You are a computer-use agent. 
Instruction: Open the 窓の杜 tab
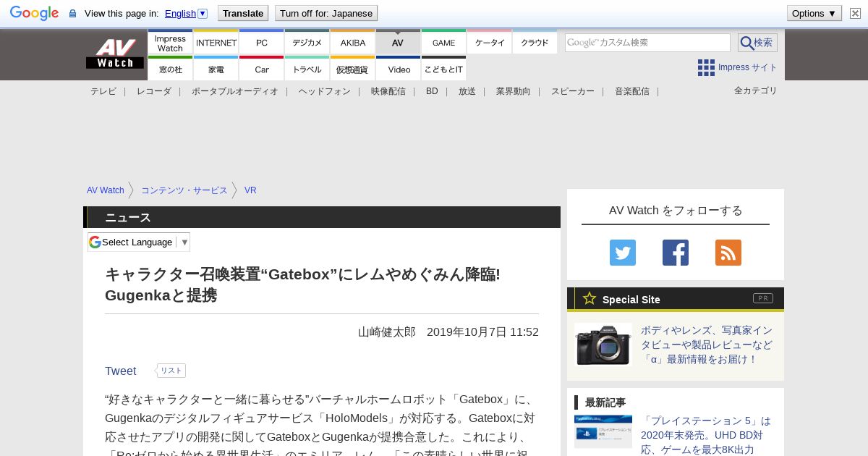tap(170, 69)
